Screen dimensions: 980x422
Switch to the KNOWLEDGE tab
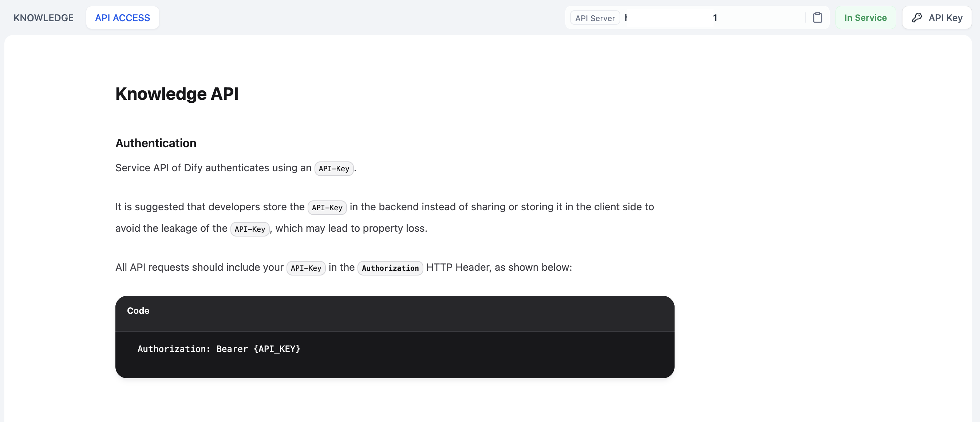coord(43,18)
